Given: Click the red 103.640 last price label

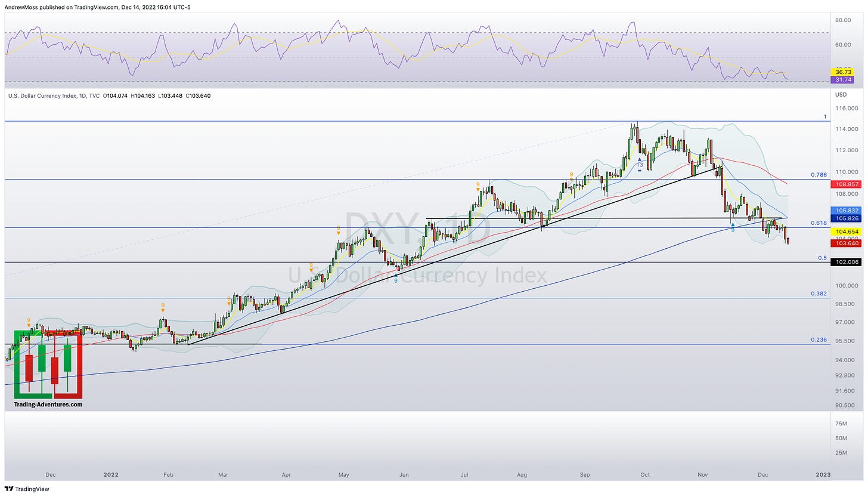Looking at the screenshot, I should [846, 243].
